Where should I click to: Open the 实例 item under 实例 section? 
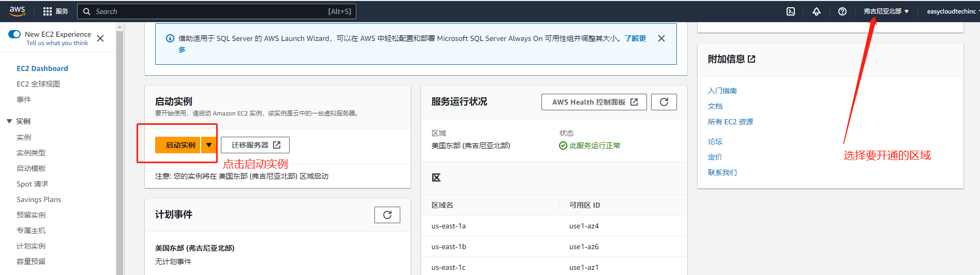[x=24, y=137]
